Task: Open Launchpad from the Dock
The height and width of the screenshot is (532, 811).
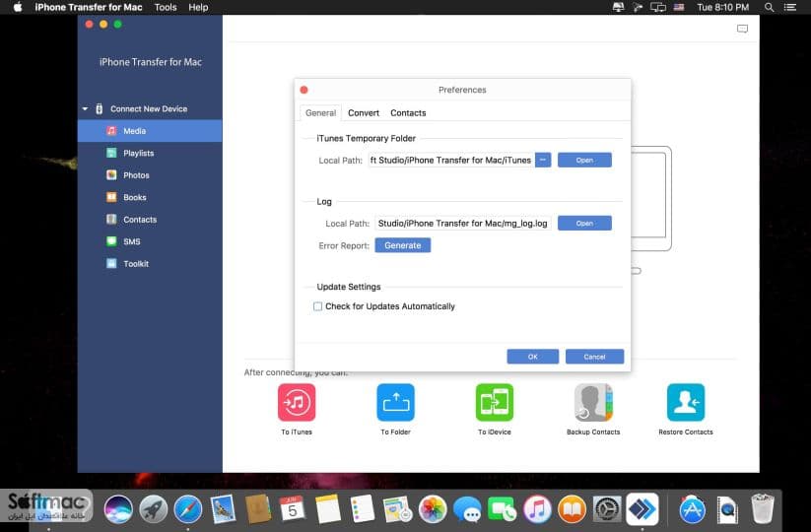Action: point(153,509)
